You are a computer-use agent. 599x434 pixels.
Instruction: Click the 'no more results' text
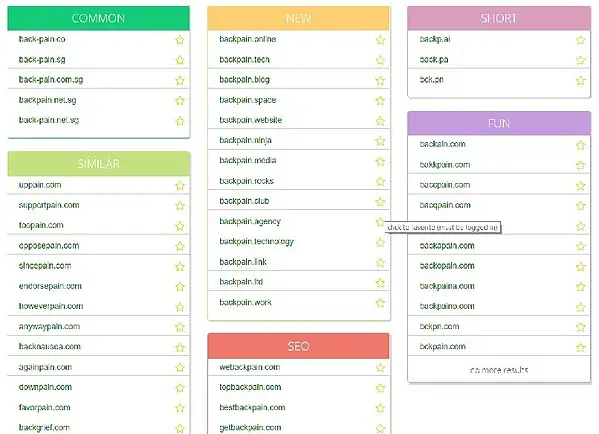tap(499, 370)
